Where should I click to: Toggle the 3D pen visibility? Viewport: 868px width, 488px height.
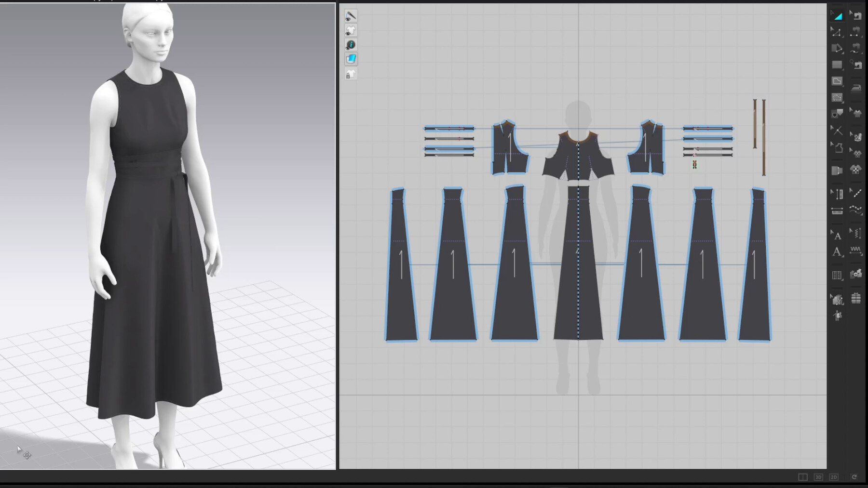(352, 15)
